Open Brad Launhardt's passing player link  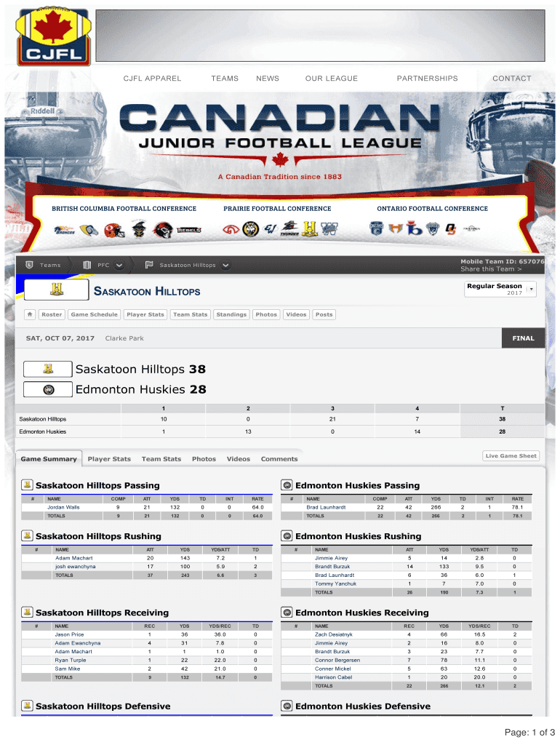326,507
